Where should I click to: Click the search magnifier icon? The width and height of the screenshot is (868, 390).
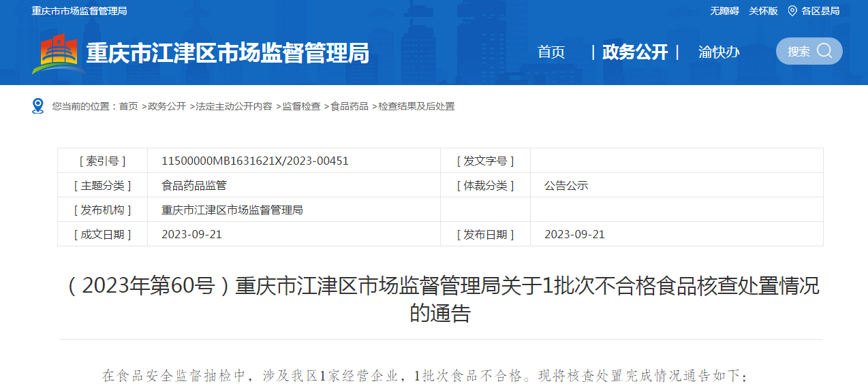[x=824, y=51]
